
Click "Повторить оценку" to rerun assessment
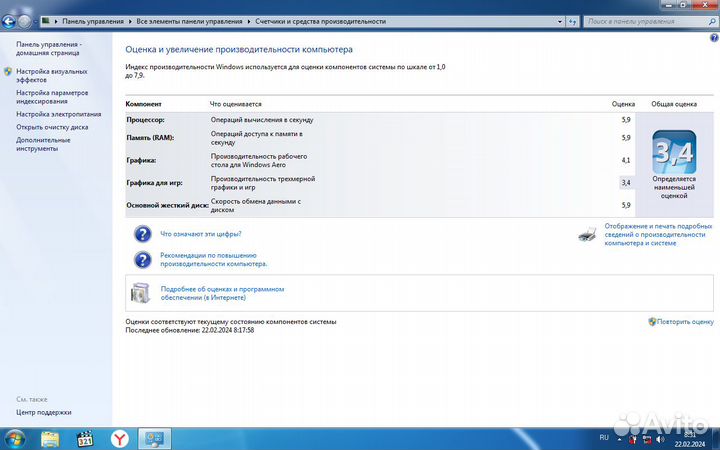pos(685,322)
